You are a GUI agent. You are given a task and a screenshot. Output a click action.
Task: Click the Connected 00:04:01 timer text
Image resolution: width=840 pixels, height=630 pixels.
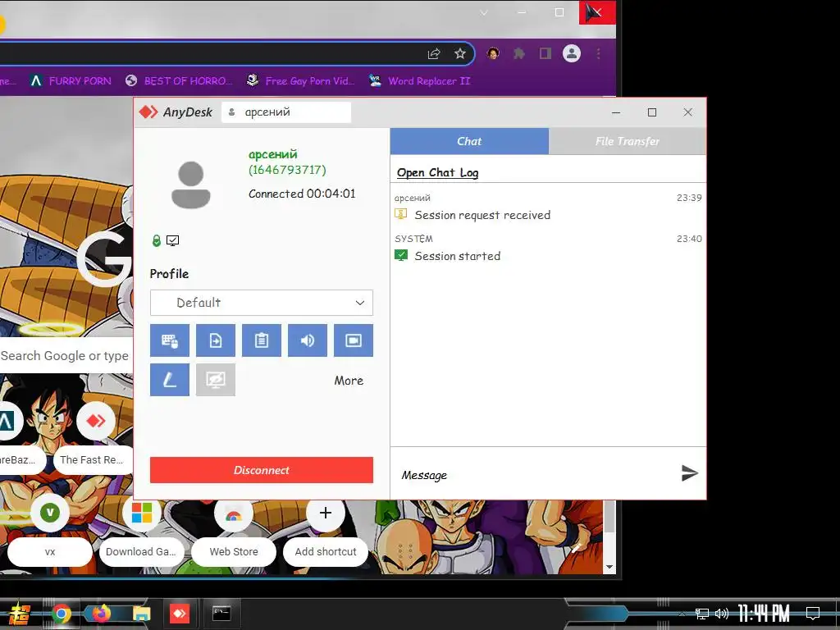tap(302, 194)
